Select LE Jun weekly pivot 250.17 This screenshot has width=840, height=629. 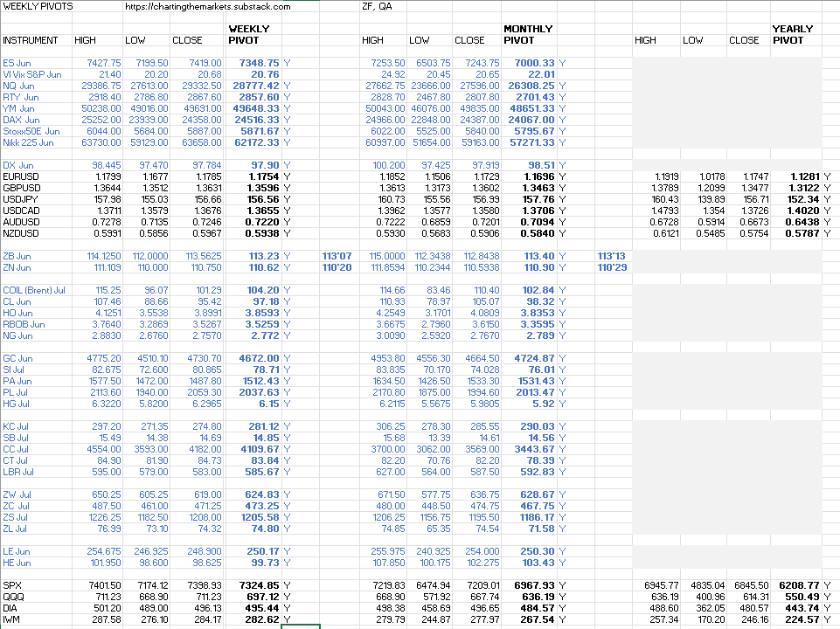coord(263,551)
